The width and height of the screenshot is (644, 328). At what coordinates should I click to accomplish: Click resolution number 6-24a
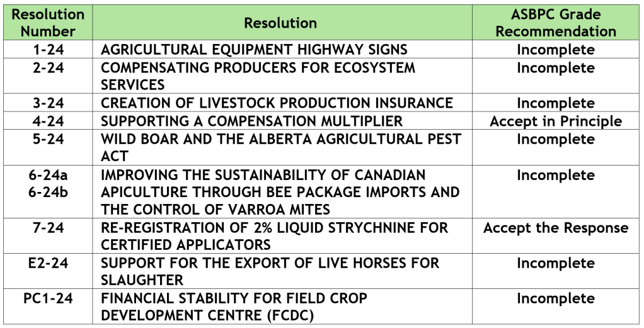tap(48, 175)
